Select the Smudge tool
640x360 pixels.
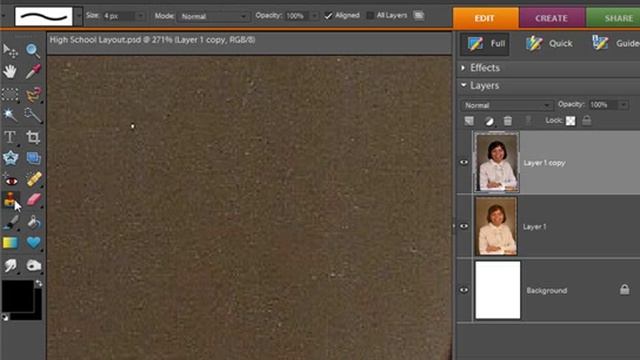tap(10, 266)
